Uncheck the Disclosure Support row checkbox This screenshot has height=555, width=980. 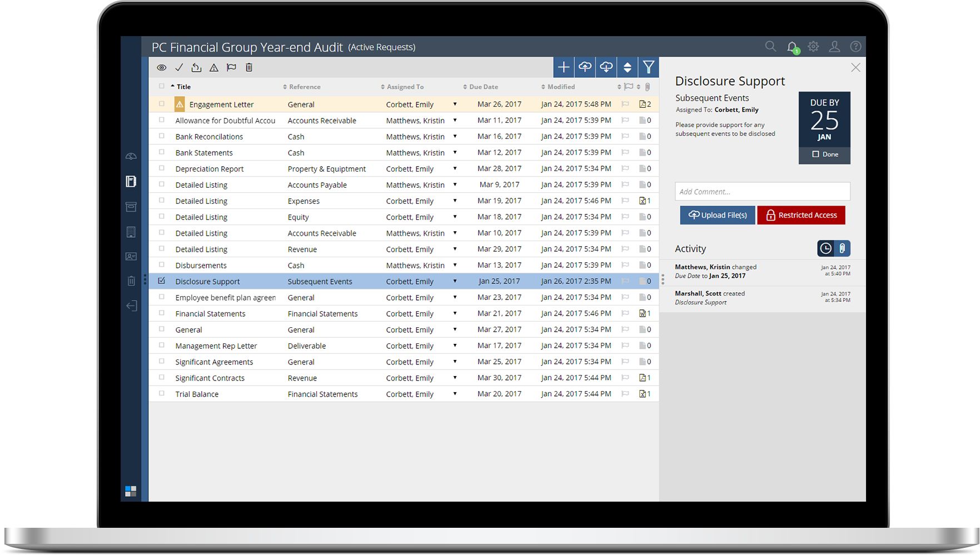click(162, 281)
